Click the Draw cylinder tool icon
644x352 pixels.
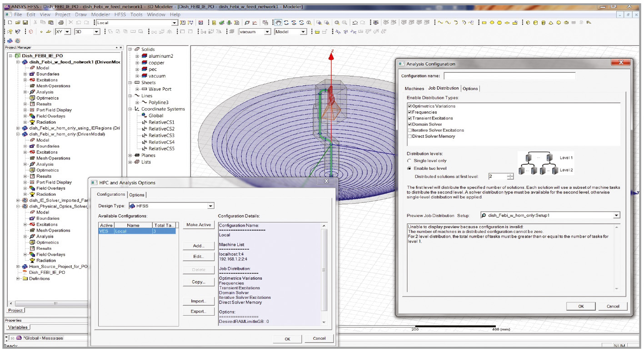click(535, 23)
